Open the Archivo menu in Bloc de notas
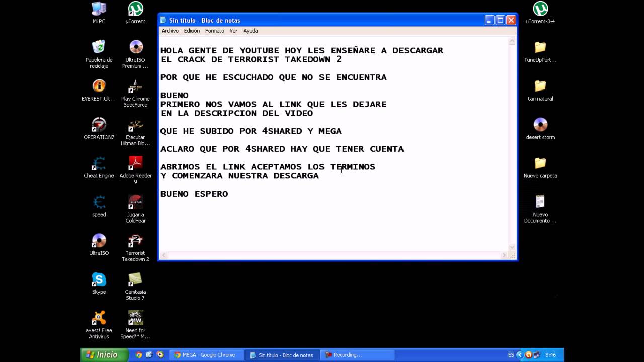 (170, 31)
